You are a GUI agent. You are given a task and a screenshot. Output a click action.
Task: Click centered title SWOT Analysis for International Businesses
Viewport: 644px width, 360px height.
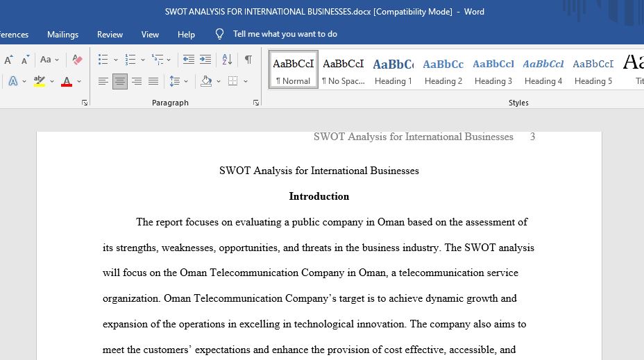pos(319,171)
